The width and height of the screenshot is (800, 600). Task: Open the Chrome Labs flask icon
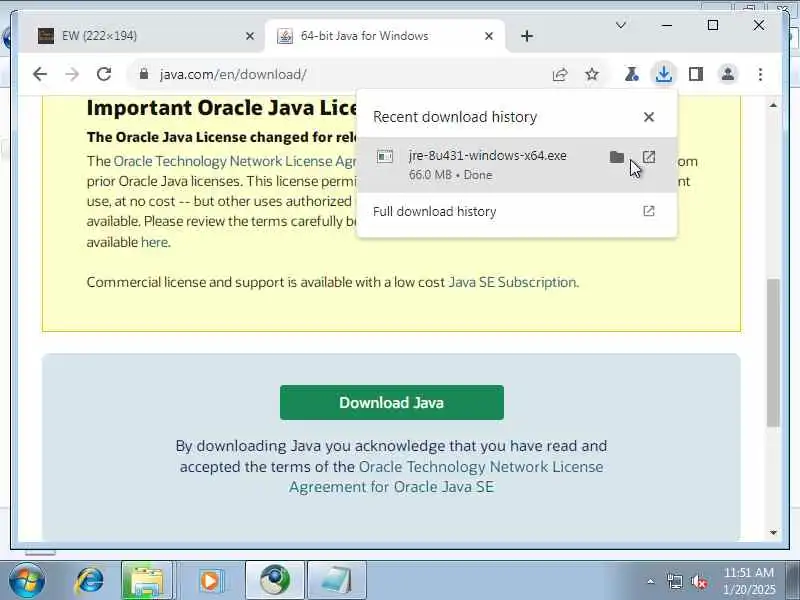tap(632, 74)
